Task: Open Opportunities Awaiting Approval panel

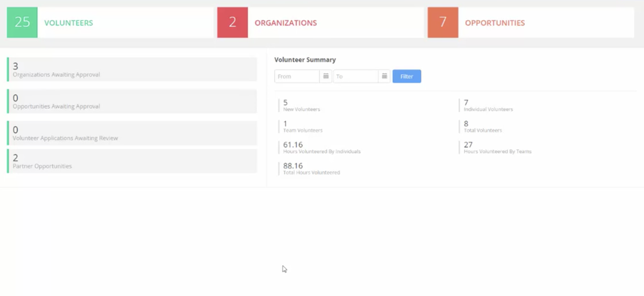Action: (132, 101)
